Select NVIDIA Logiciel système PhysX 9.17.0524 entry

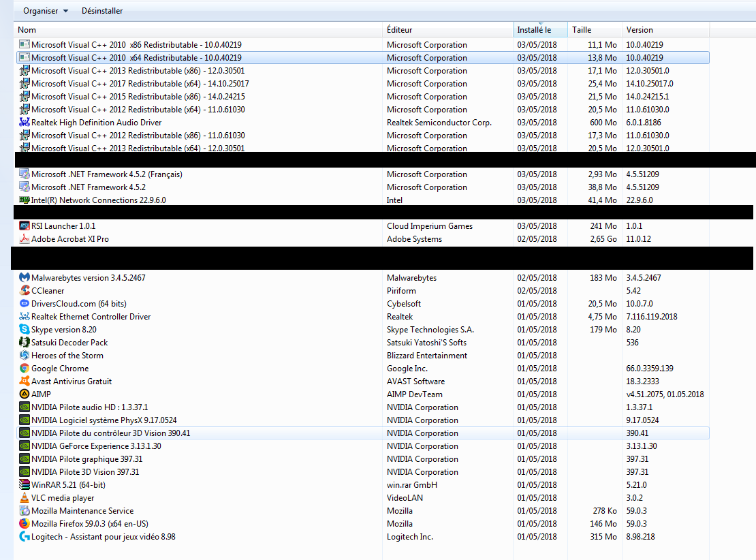click(104, 420)
